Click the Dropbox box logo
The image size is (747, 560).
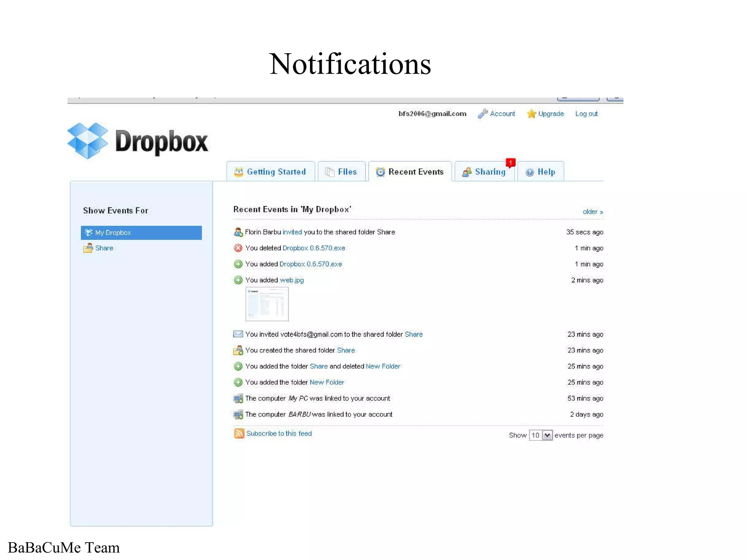pyautogui.click(x=88, y=141)
